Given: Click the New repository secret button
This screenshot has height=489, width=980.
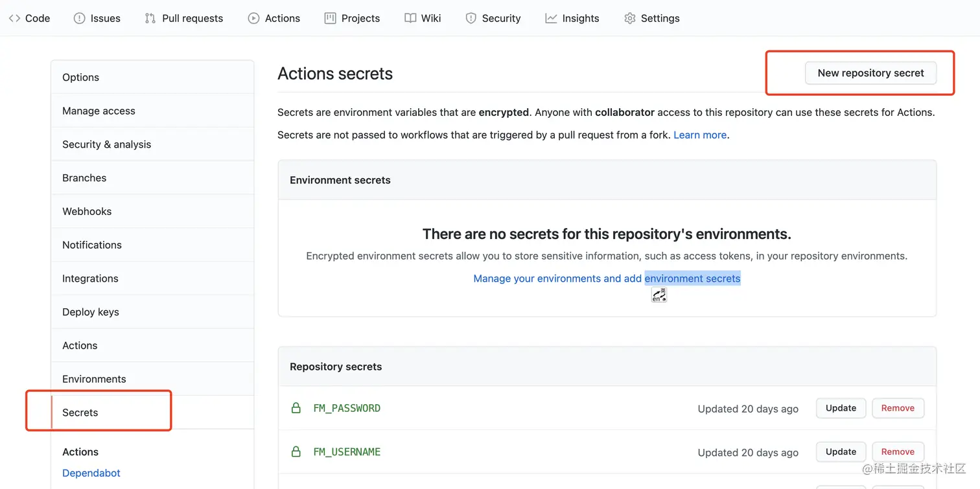Looking at the screenshot, I should 870,73.
